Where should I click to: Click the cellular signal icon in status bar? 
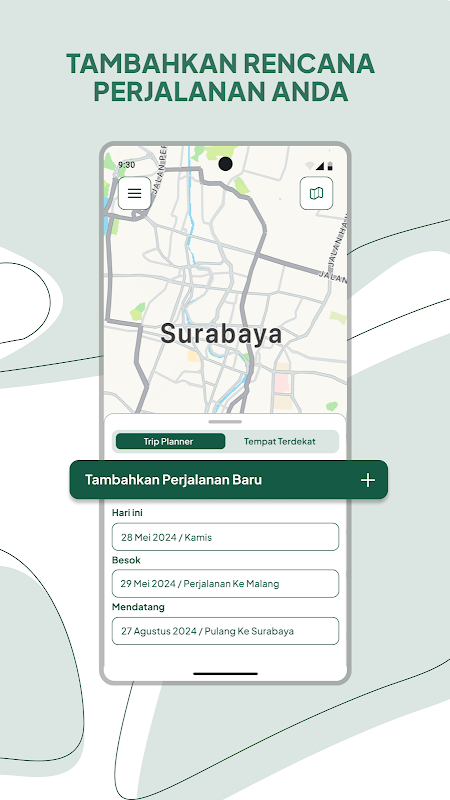pyautogui.click(x=320, y=165)
